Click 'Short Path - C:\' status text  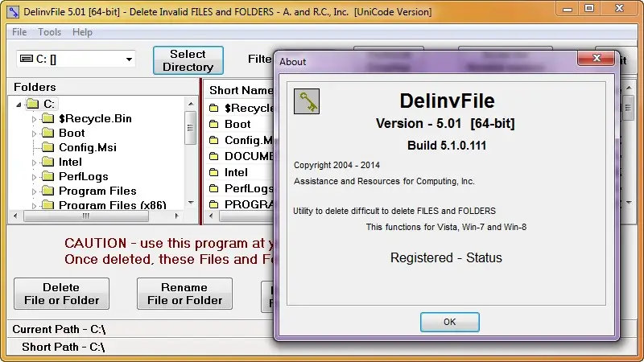click(x=64, y=347)
